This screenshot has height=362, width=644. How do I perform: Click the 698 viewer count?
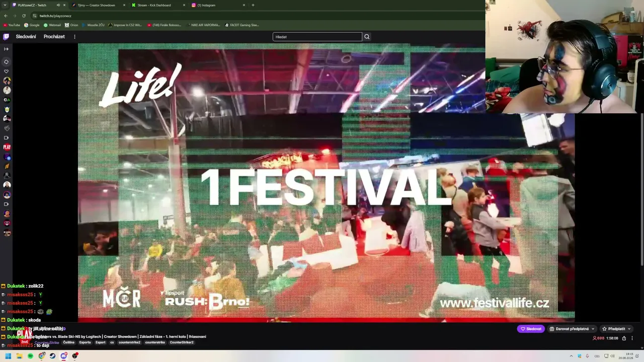599,338
